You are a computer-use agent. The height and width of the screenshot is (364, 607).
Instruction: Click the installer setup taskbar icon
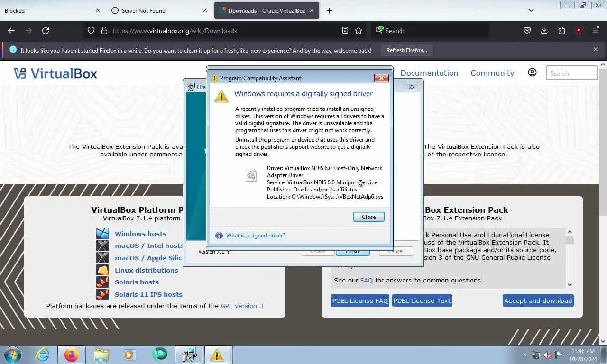pos(189,355)
